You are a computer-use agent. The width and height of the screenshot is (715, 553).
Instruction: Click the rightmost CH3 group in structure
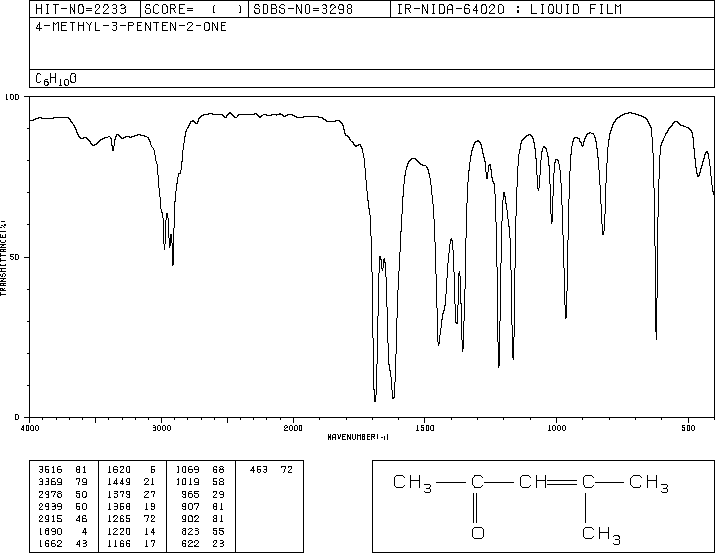649,483
